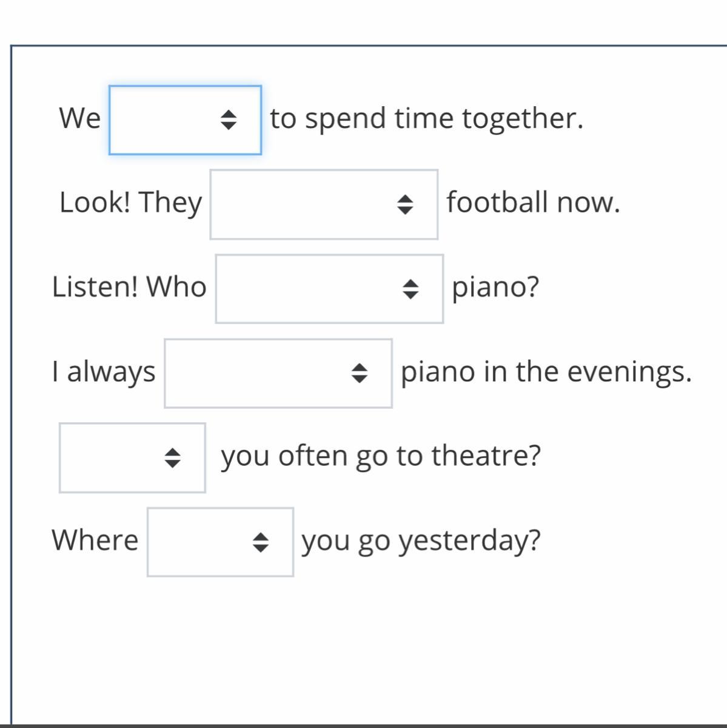Open the dropdown after "Look! They"
This screenshot has height=728, width=727.
324,204
